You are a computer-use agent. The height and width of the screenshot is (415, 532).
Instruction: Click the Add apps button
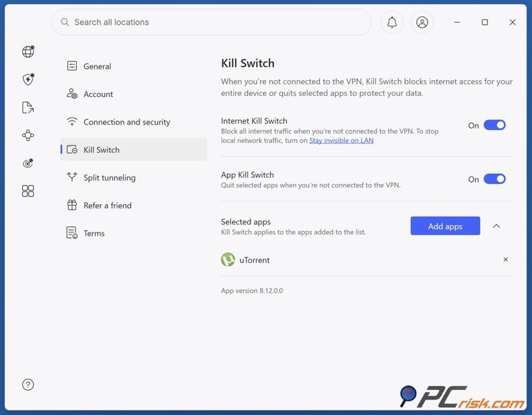(445, 226)
